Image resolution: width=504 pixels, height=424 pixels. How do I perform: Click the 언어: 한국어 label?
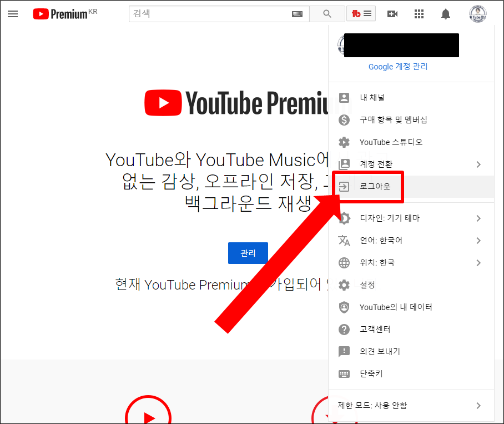coord(381,240)
